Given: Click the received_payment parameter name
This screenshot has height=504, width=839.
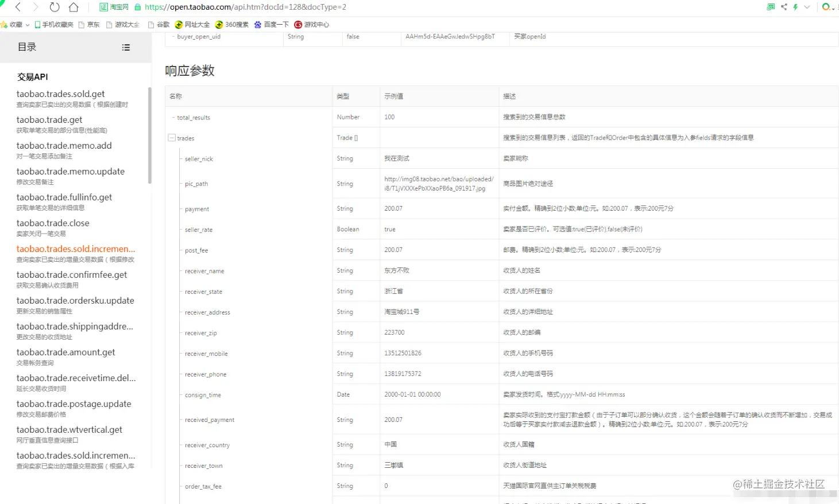Looking at the screenshot, I should [x=210, y=420].
